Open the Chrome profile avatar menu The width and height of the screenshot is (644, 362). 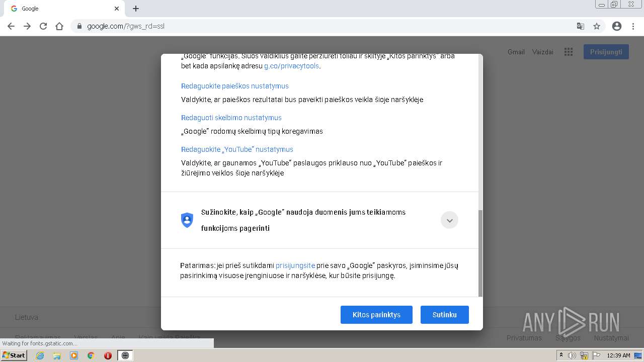point(617,26)
